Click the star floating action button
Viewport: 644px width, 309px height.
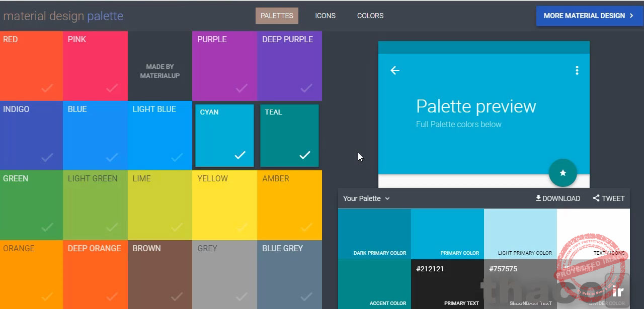coord(562,173)
